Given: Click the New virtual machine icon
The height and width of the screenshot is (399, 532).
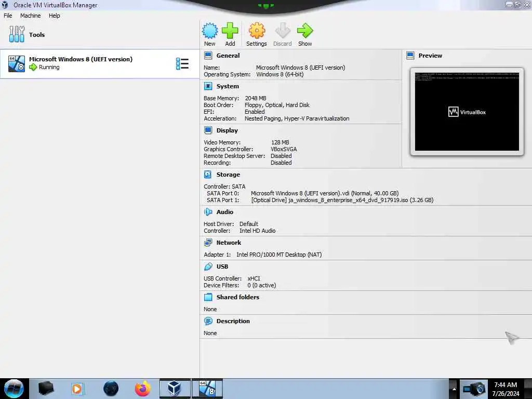Looking at the screenshot, I should [210, 31].
